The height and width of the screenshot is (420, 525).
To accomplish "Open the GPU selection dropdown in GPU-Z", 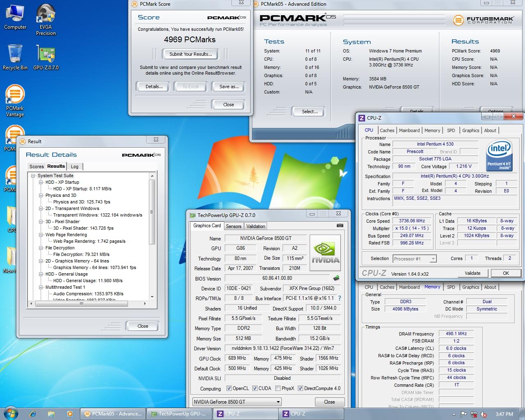I will pyautogui.click(x=237, y=402).
